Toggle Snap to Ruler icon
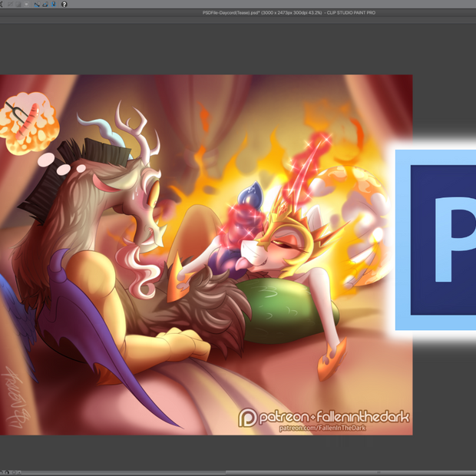The image size is (476, 476). [x=37, y=5]
